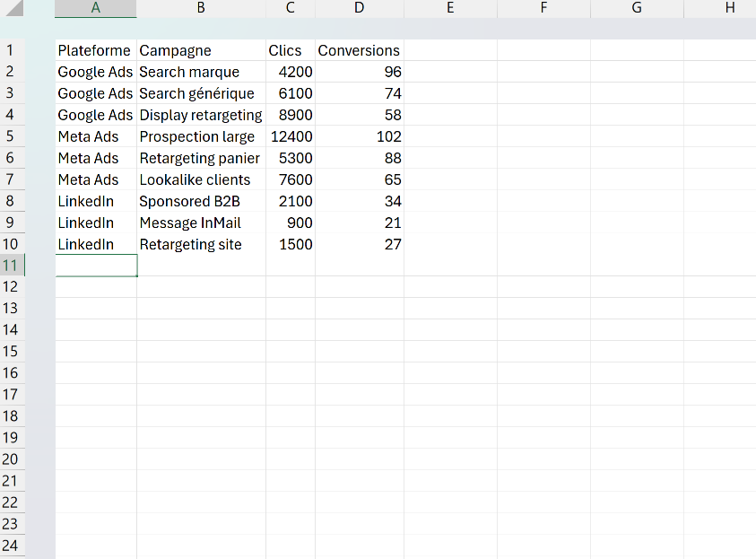Viewport: 756px width, 559px height.
Task: Click the 'Conversions' header cell
Action: pyautogui.click(x=360, y=50)
